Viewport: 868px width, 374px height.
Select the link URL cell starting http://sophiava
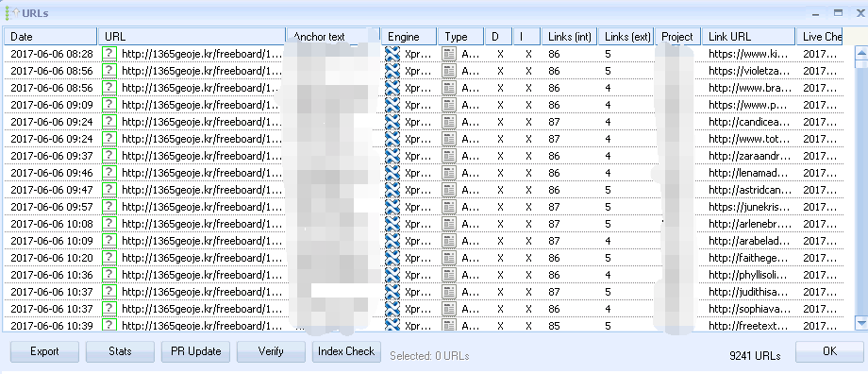coord(749,309)
